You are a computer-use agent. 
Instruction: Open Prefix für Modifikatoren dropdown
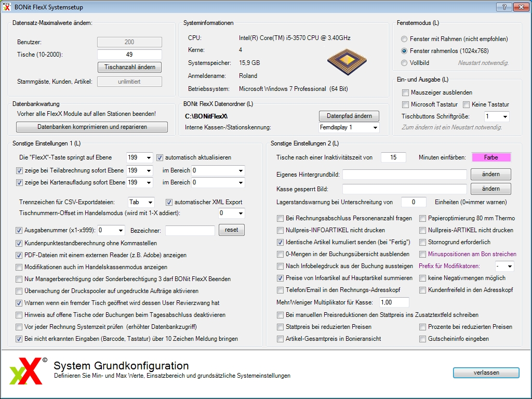point(504,267)
